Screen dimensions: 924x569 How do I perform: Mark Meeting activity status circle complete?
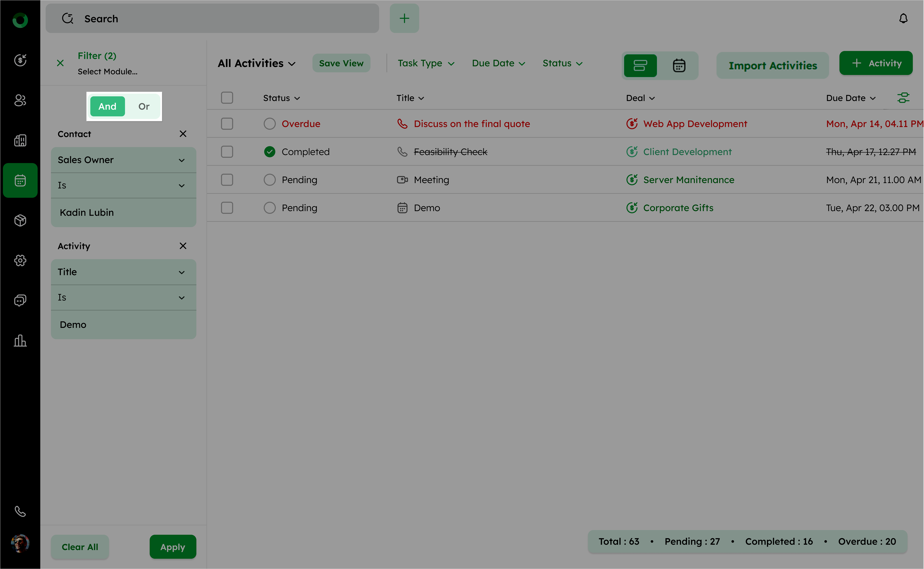(269, 180)
